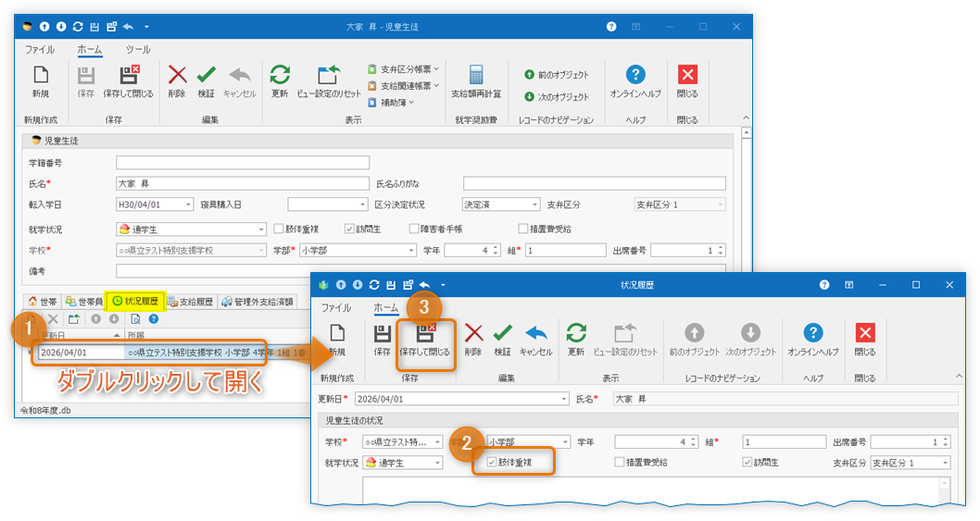Open 更新日 date dropdown in 状況履歴 window
The image size is (980, 521).
pos(564,399)
